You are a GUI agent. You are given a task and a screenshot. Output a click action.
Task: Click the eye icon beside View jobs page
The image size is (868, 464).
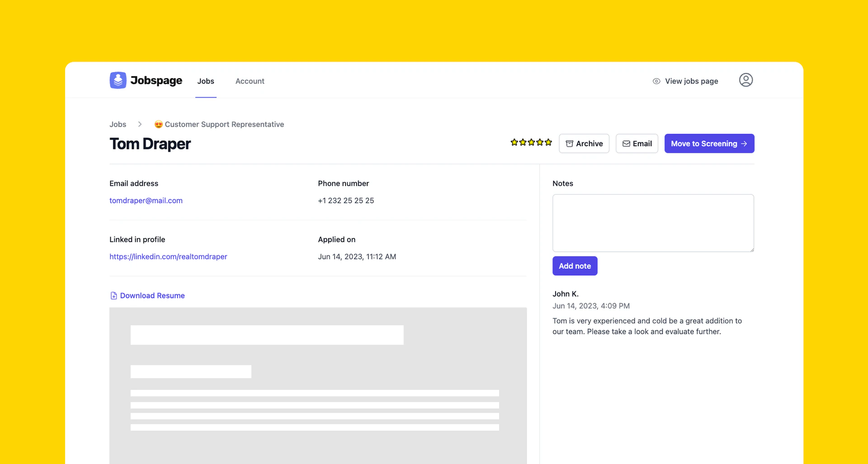pos(656,81)
